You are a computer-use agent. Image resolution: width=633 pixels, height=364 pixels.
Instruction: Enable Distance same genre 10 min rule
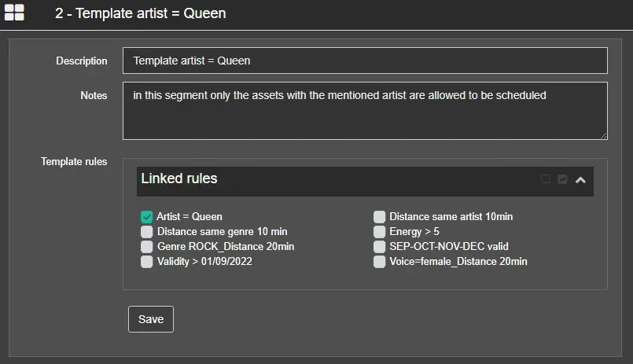(x=147, y=232)
